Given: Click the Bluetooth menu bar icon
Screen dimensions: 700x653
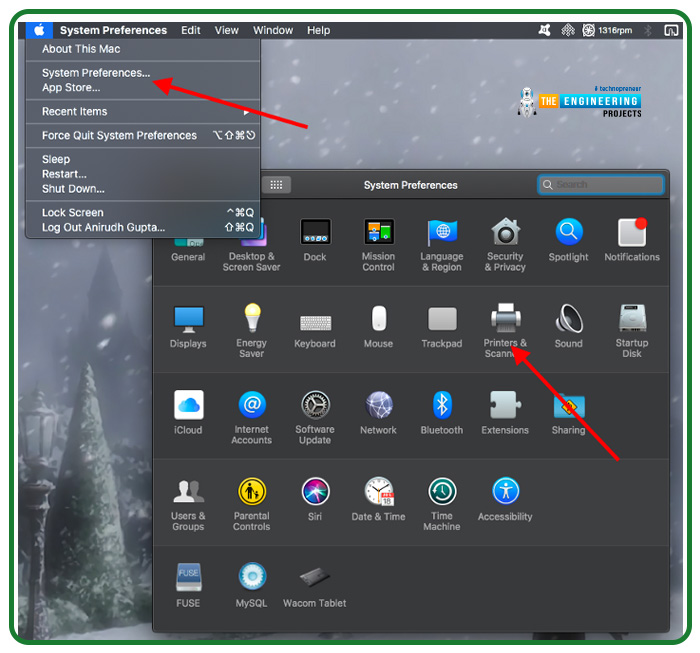Looking at the screenshot, I should [648, 30].
